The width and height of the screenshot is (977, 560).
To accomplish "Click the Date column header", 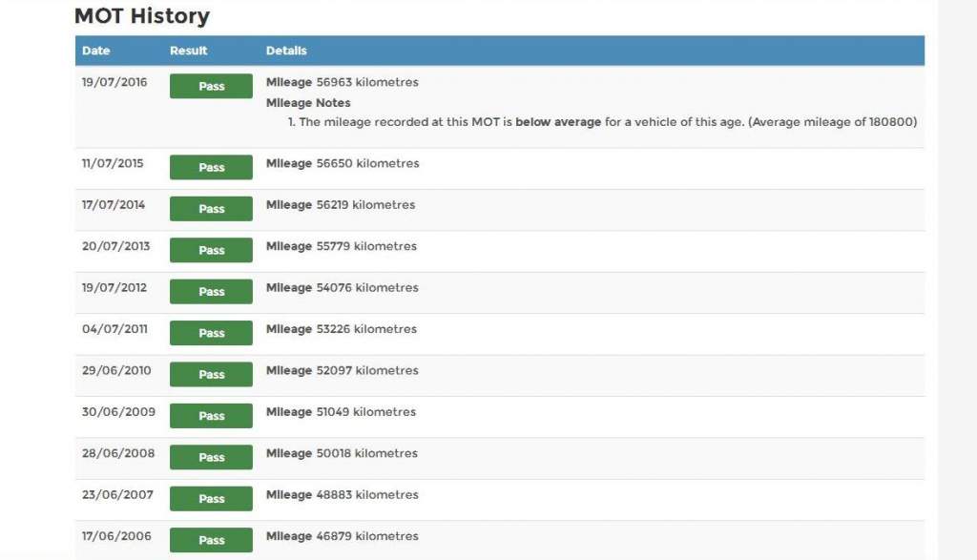I will click(x=96, y=51).
